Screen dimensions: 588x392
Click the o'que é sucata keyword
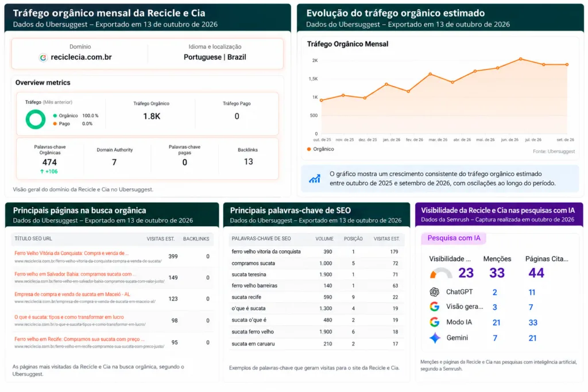point(248,308)
